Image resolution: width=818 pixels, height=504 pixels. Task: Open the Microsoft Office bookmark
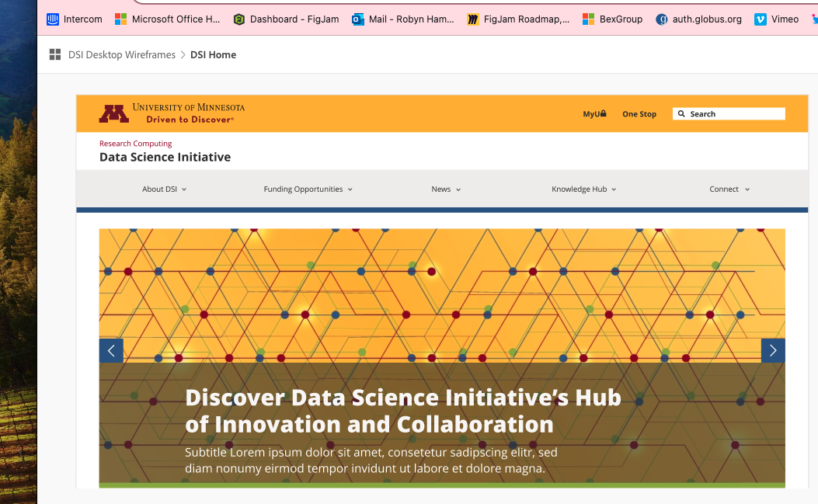click(x=168, y=19)
